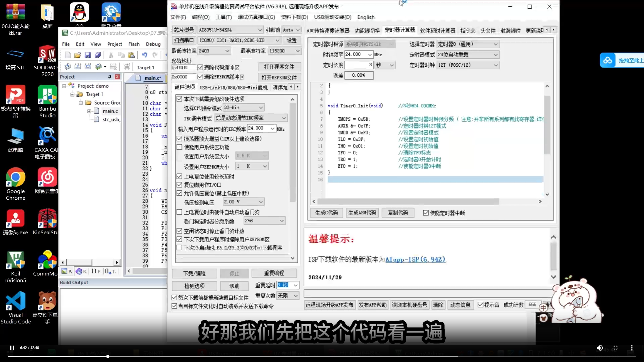Disable the 使能定时器中断 checkbox
Screen dimensions: 644x362
pos(426,213)
